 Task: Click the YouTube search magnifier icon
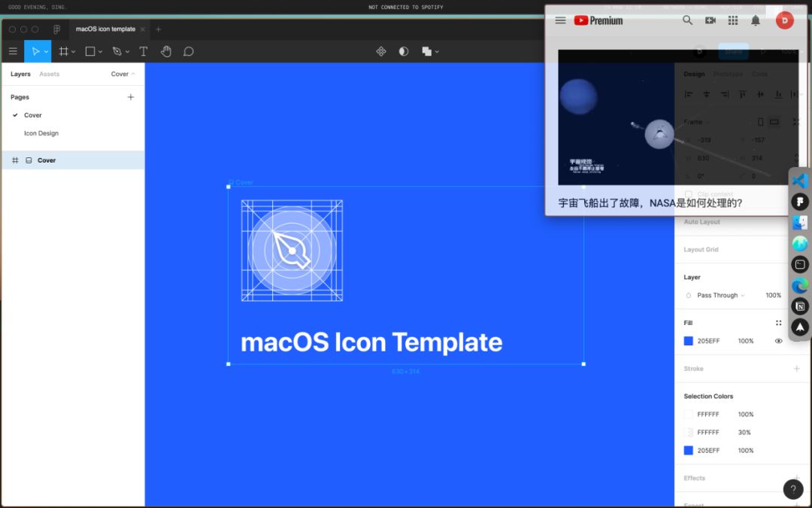tap(687, 20)
